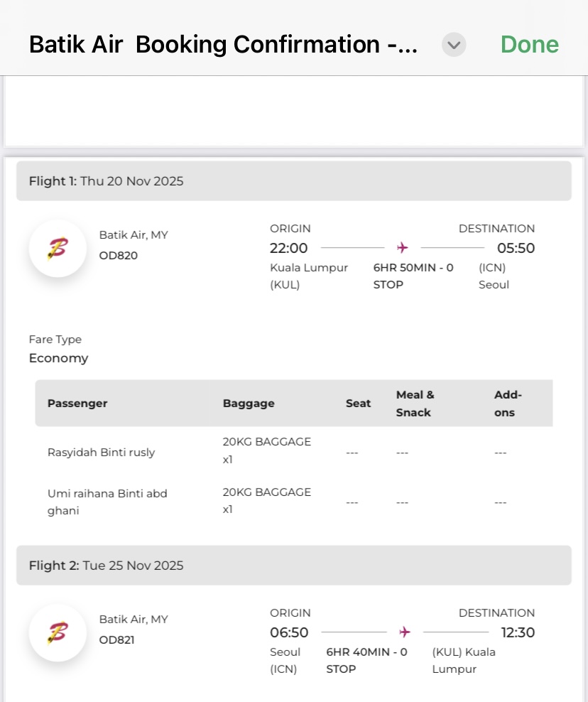This screenshot has width=588, height=702.
Task: Tap the 05:50 arrival time
Action: [x=516, y=248]
